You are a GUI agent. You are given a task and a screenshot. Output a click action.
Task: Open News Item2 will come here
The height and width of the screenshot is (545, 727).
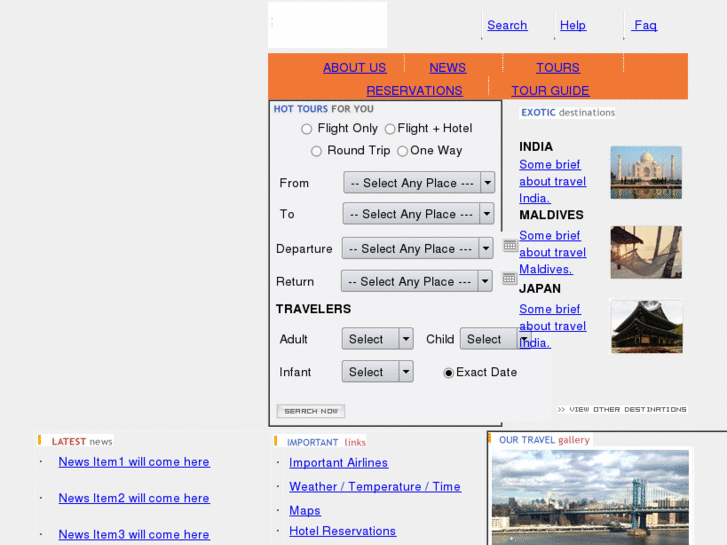134,498
